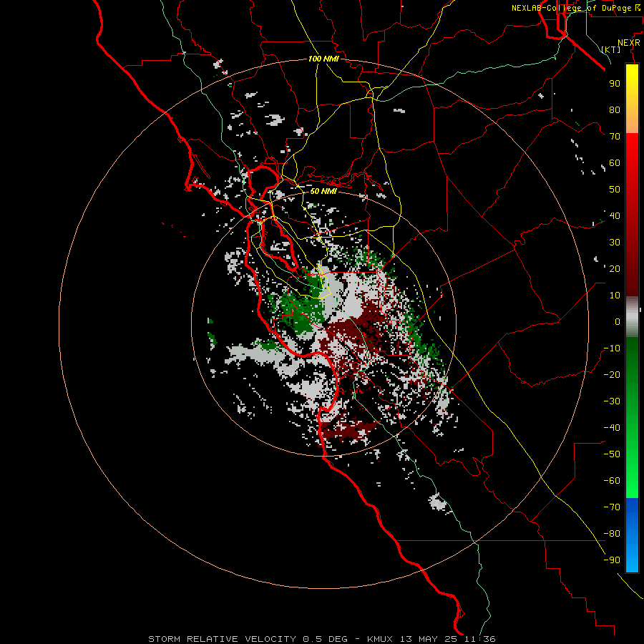The height and width of the screenshot is (644, 644).
Task: Select the light blue color bar segment near -90
Action: pyautogui.click(x=632, y=557)
